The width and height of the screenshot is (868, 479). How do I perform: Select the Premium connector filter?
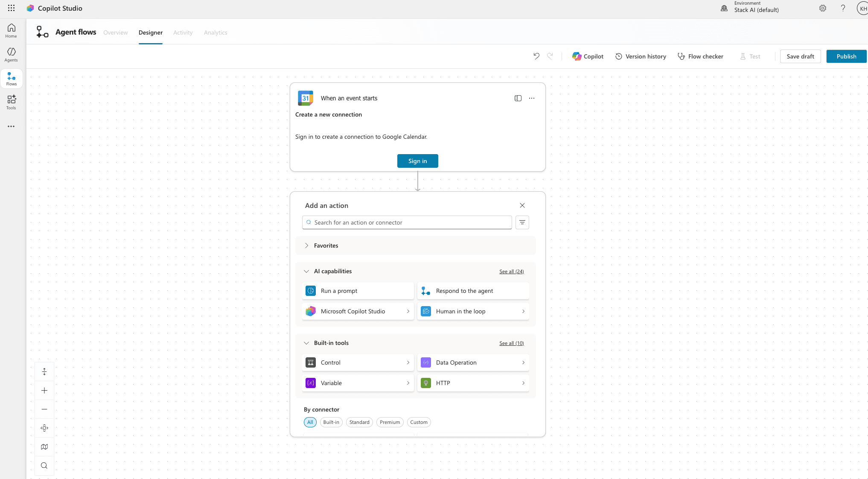[390, 422]
